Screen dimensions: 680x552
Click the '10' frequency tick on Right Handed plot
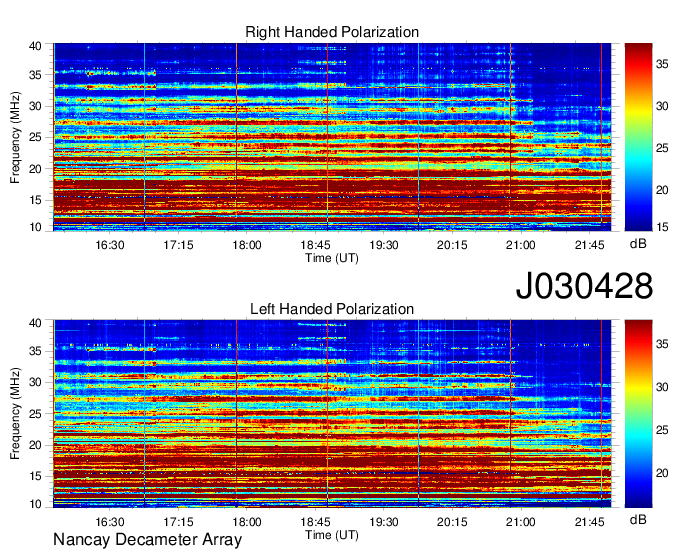35,227
